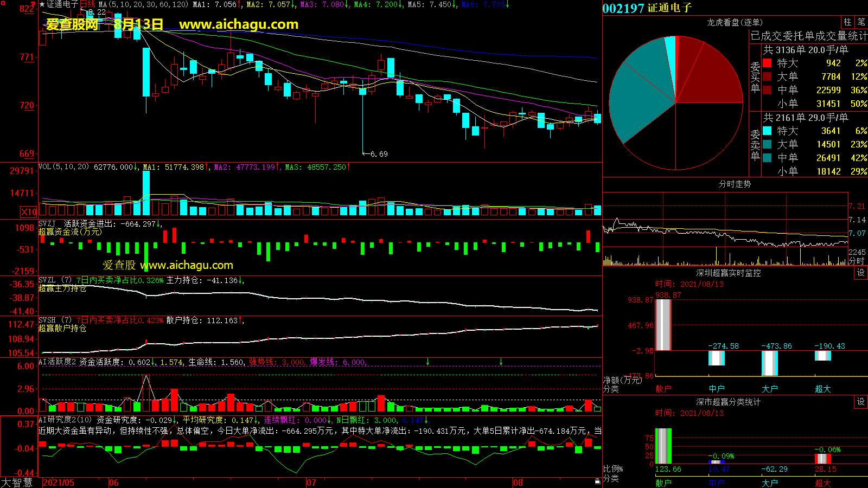The height and width of the screenshot is (488, 868).
Task: Click the 大智慧 logo at bottom left
Action: pos(17,483)
